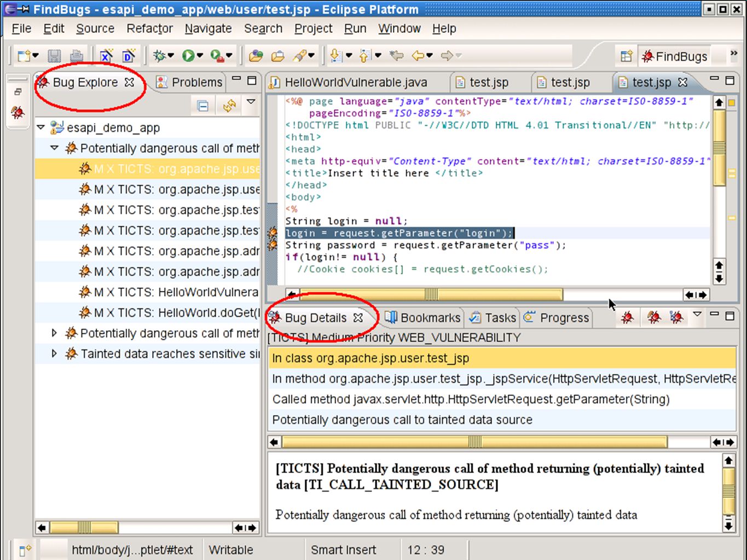747x560 pixels.
Task: Click the Save toolbar icon
Action: click(x=54, y=56)
